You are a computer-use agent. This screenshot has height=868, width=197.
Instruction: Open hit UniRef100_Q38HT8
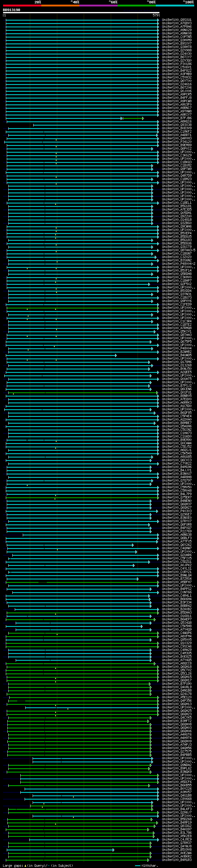tap(176, 47)
